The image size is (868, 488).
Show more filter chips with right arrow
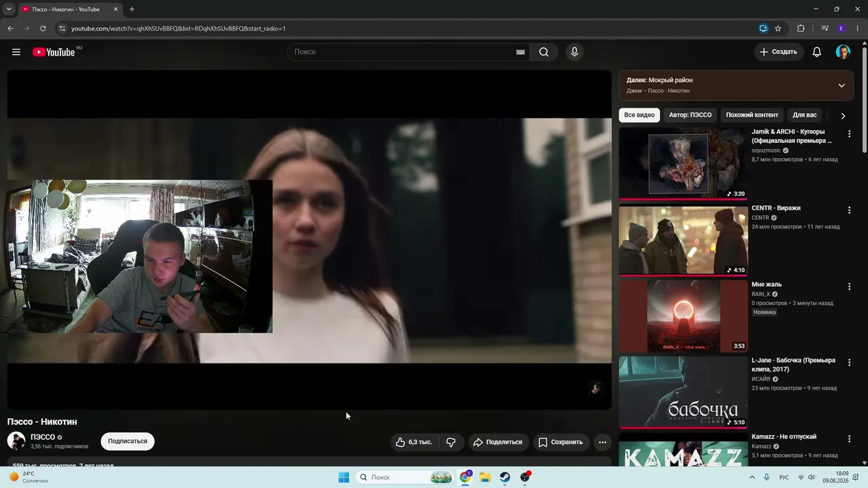tap(843, 116)
